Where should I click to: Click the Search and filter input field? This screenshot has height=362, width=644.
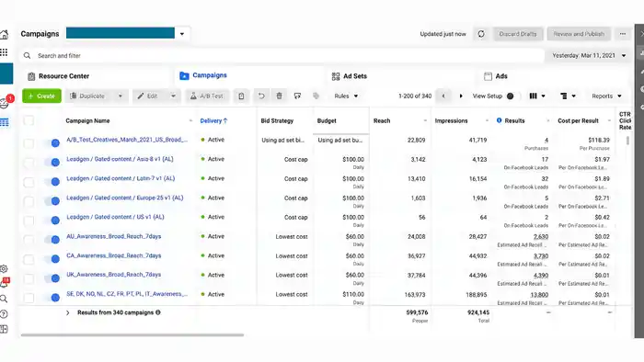(x=283, y=55)
